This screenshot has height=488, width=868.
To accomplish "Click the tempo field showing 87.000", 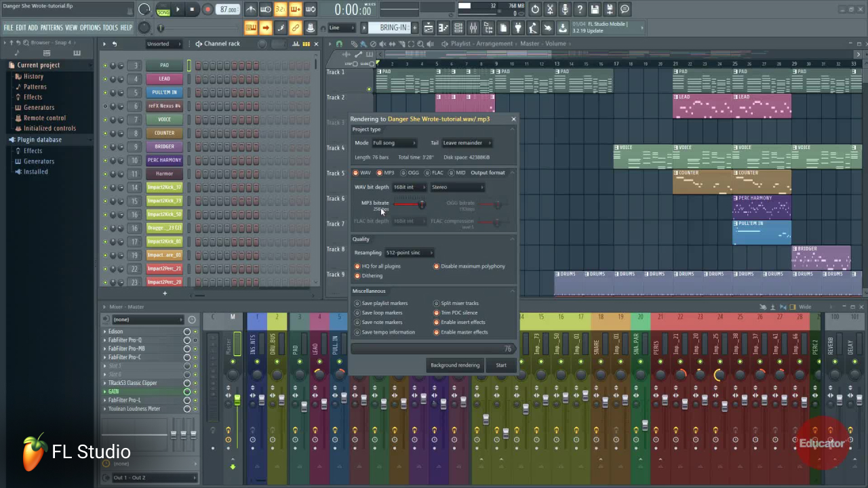I will (x=229, y=9).
